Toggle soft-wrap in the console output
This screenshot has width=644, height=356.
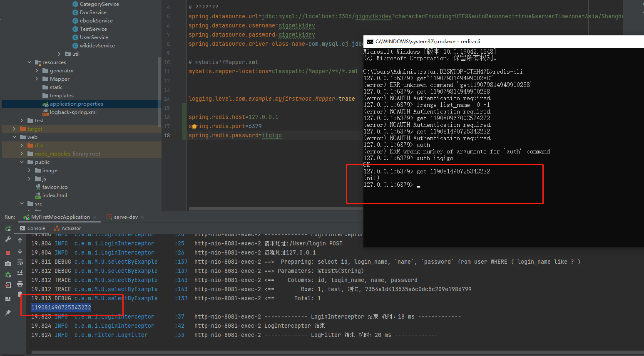(x=20, y=262)
